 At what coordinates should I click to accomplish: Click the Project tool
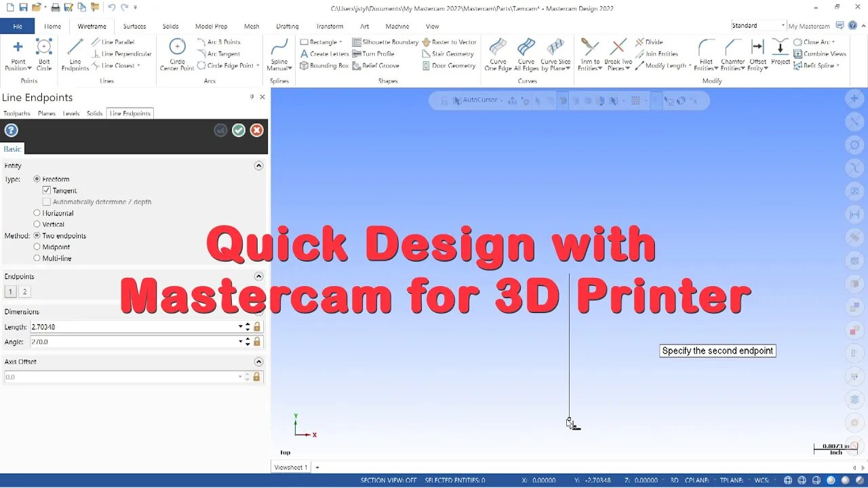point(781,52)
